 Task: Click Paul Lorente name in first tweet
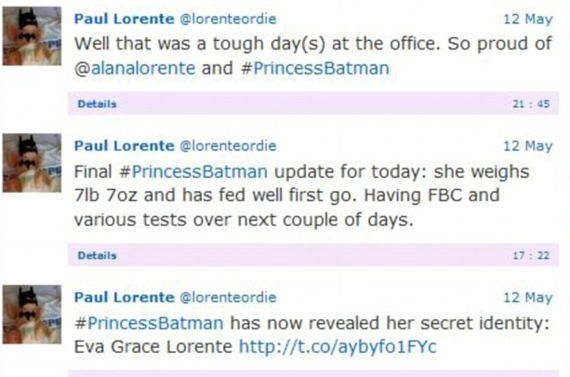(124, 19)
